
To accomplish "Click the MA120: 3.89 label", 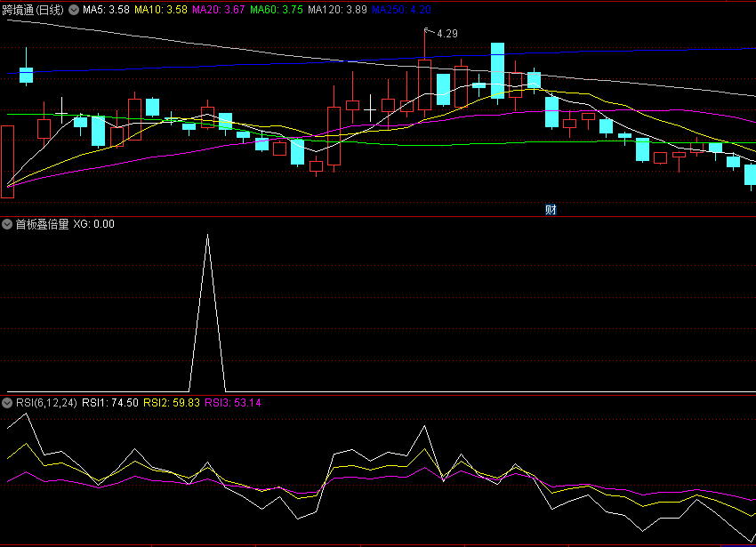I will [337, 10].
